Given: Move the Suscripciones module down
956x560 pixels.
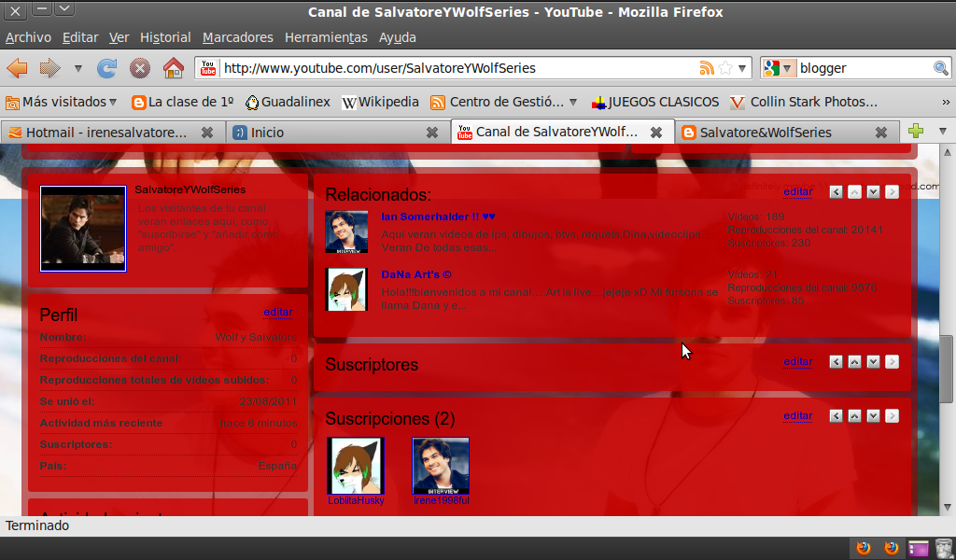Looking at the screenshot, I should tap(873, 416).
